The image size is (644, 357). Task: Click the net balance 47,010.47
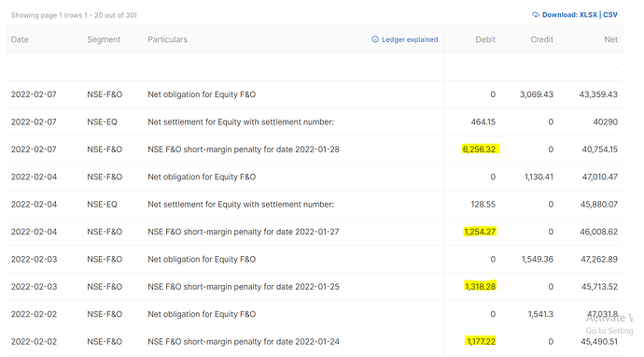point(599,177)
